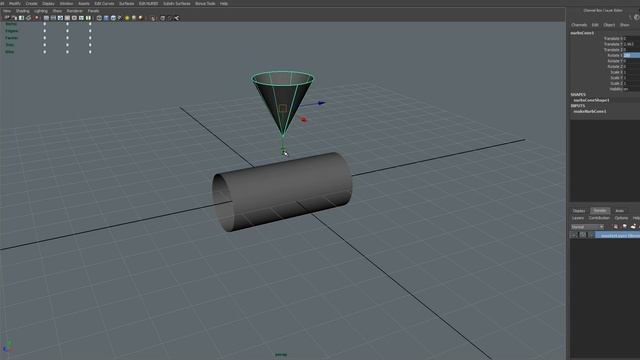Open the Bonus Tools menu
Image resolution: width=640 pixels, height=360 pixels.
205,3
